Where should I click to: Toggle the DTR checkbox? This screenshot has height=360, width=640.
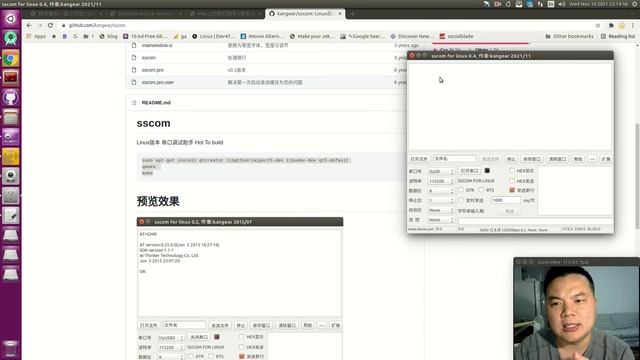click(461, 190)
